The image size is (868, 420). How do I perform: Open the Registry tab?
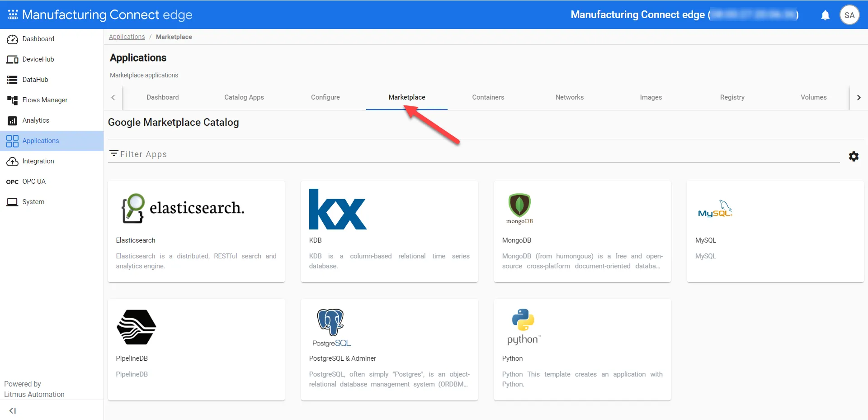coord(732,97)
